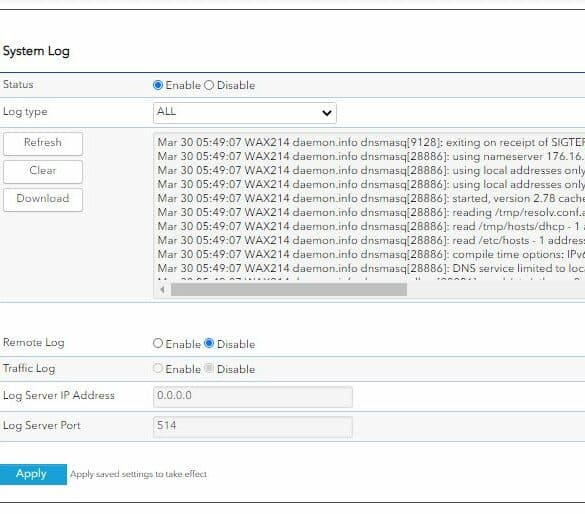The width and height of the screenshot is (585, 514).
Task: Click the 'Log type' label
Action: (x=25, y=112)
